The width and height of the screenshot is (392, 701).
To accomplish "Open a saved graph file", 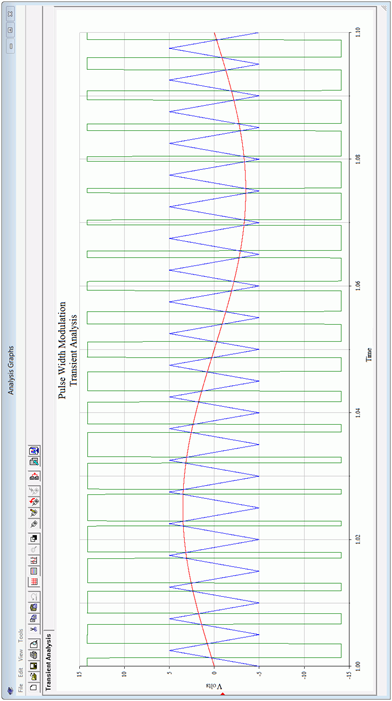I will pos(34,676).
